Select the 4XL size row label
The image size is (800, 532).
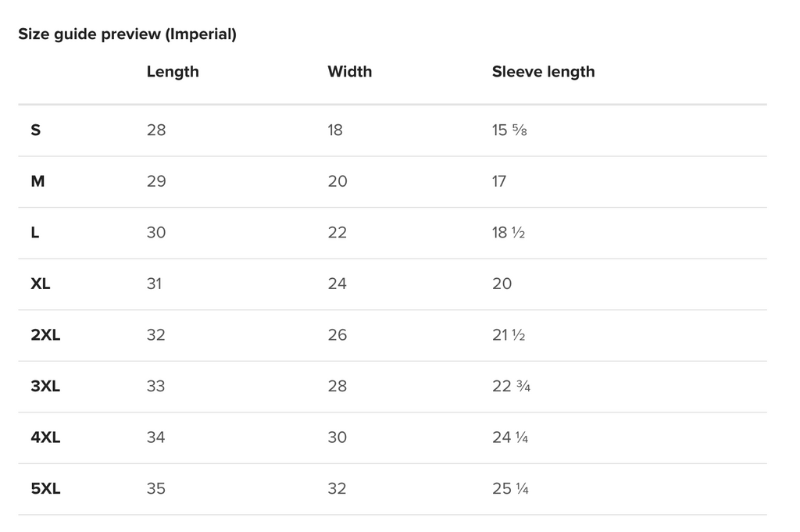[x=45, y=437]
